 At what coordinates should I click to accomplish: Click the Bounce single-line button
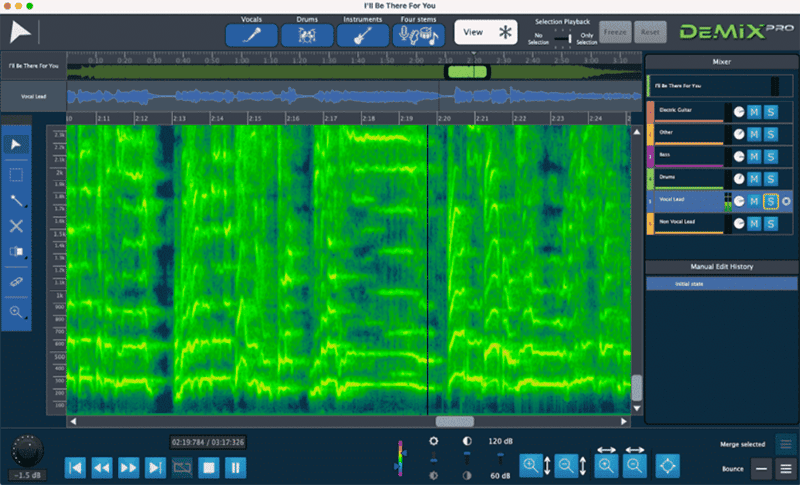click(x=761, y=469)
